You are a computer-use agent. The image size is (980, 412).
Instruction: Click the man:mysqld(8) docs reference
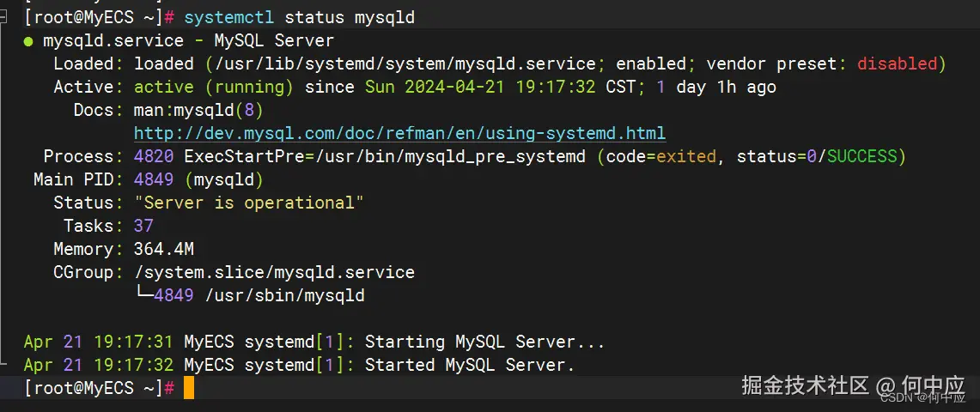[198, 110]
